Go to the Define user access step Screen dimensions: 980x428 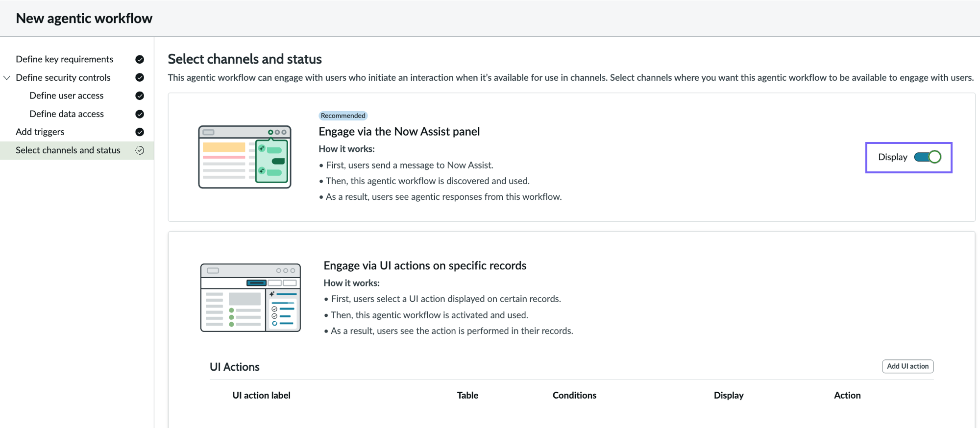coord(67,95)
